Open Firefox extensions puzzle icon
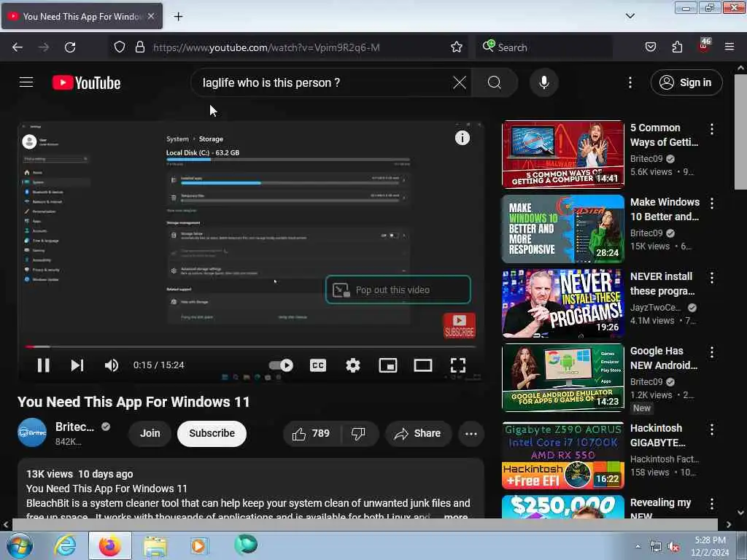Image resolution: width=747 pixels, height=560 pixels. (677, 47)
